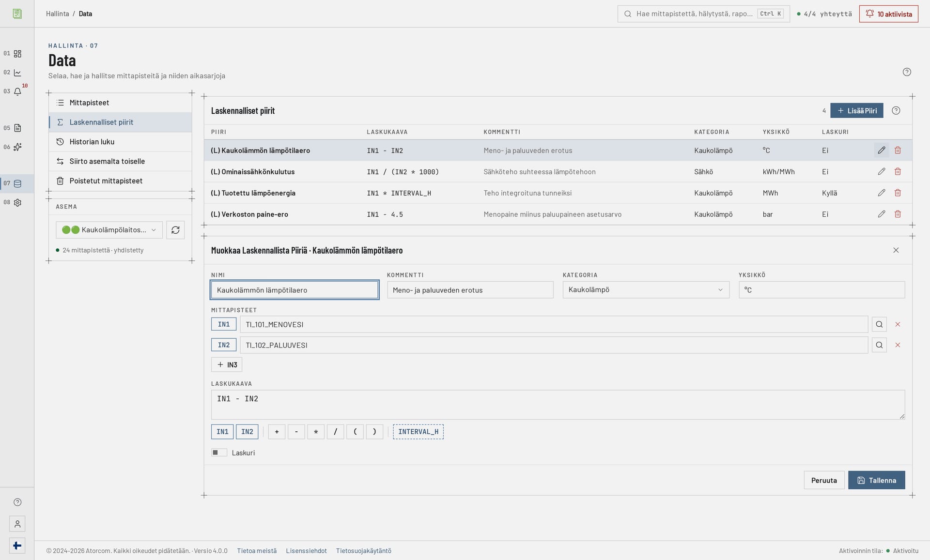The image size is (930, 560).
Task: Search measurement point for IN1 input
Action: pyautogui.click(x=879, y=324)
